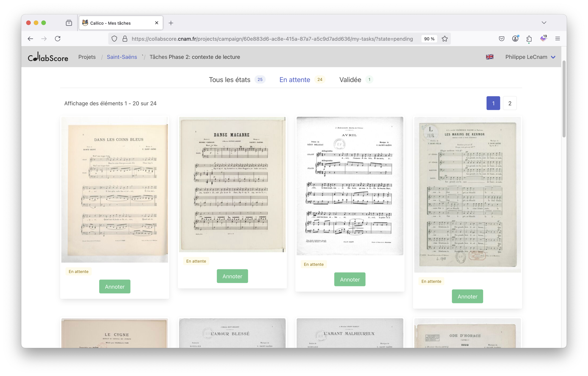Go to pagination page 2
The height and width of the screenshot is (376, 588).
coord(510,103)
